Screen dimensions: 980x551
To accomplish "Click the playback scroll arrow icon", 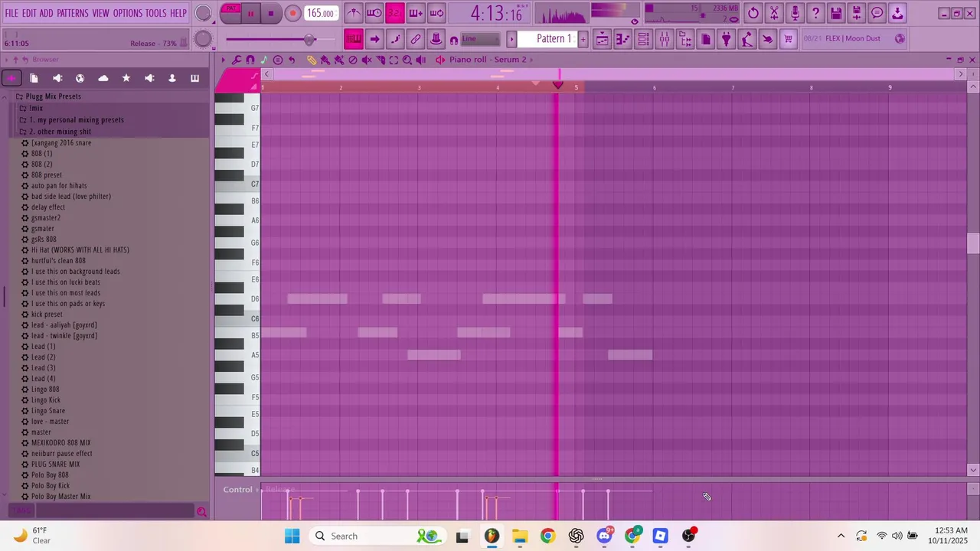I will click(374, 39).
